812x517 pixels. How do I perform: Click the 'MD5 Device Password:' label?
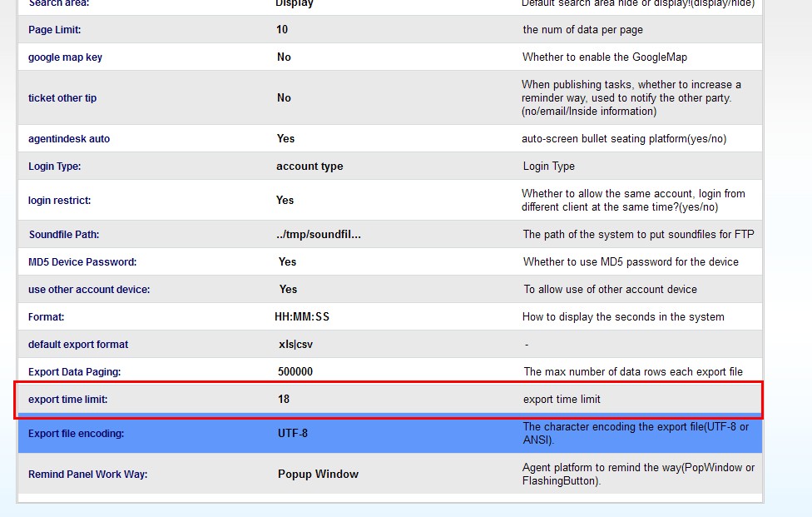click(82, 262)
